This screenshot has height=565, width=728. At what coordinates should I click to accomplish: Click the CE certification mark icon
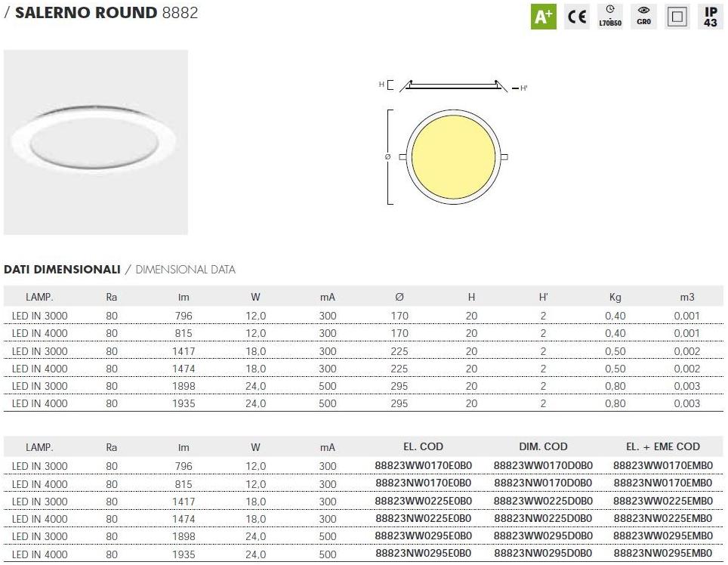pos(578,17)
